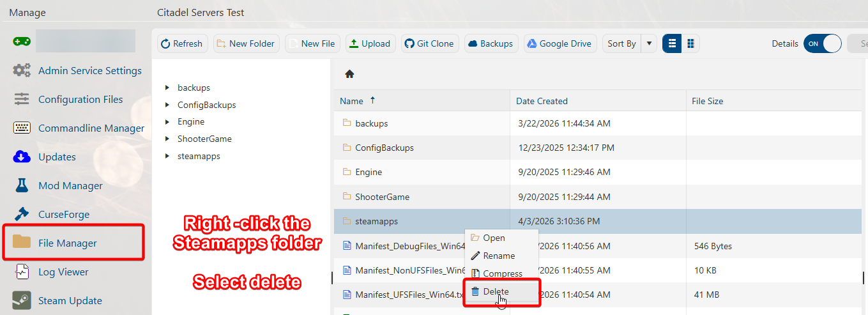Select the Engine folder row
This screenshot has height=315, width=868.
pos(369,172)
